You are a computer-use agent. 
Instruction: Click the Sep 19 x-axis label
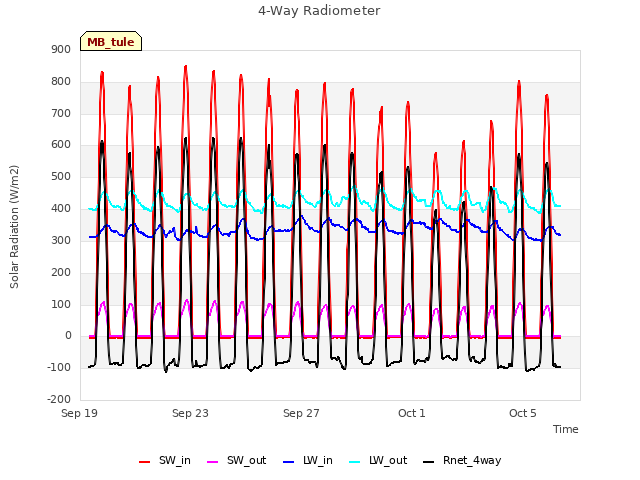(x=80, y=413)
